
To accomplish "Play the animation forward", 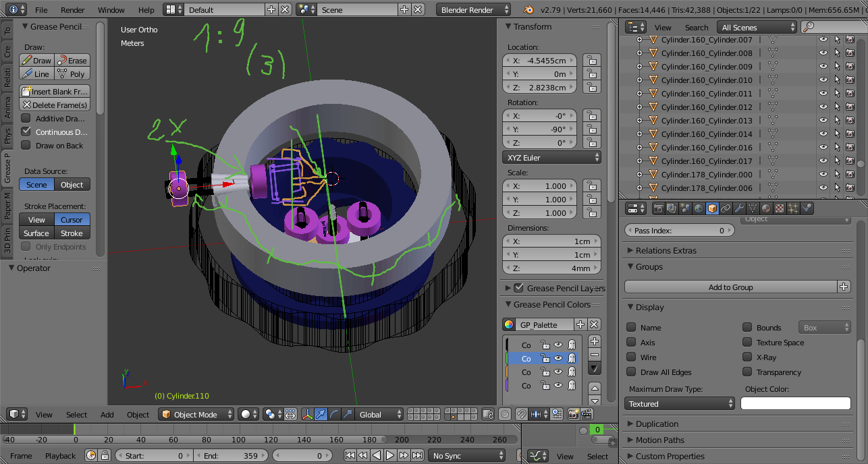I will click(x=390, y=455).
